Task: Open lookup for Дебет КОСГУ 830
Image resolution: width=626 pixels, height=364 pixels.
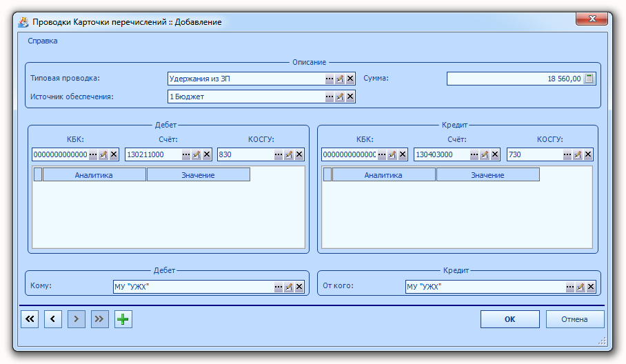Action: tap(279, 154)
